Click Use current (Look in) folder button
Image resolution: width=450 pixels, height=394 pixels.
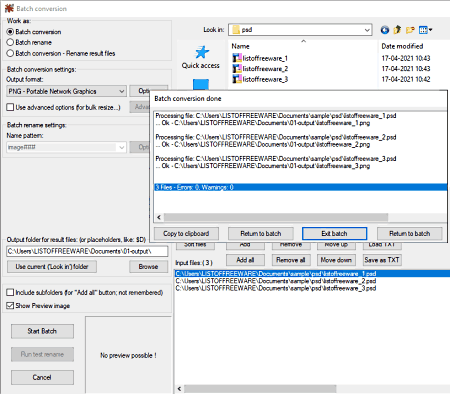point(52,267)
